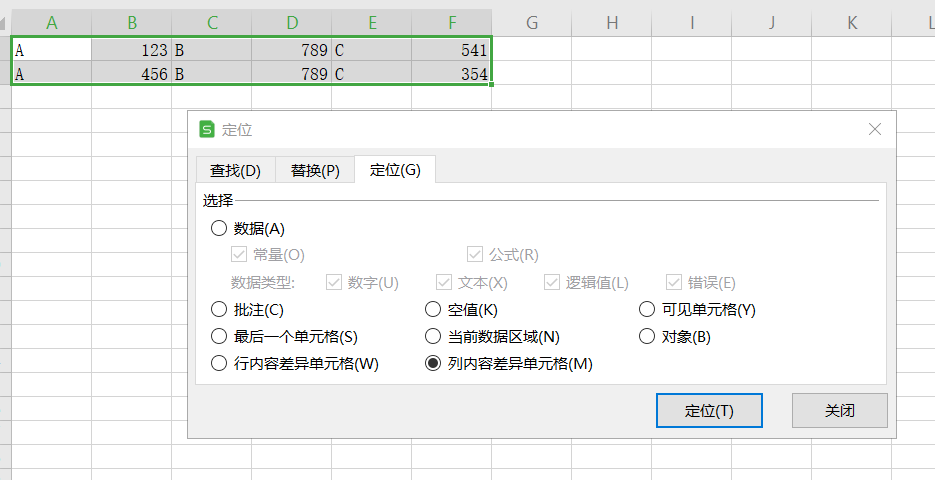Toggle the 数字(U) checkbox
This screenshot has width=935, height=480.
(334, 282)
